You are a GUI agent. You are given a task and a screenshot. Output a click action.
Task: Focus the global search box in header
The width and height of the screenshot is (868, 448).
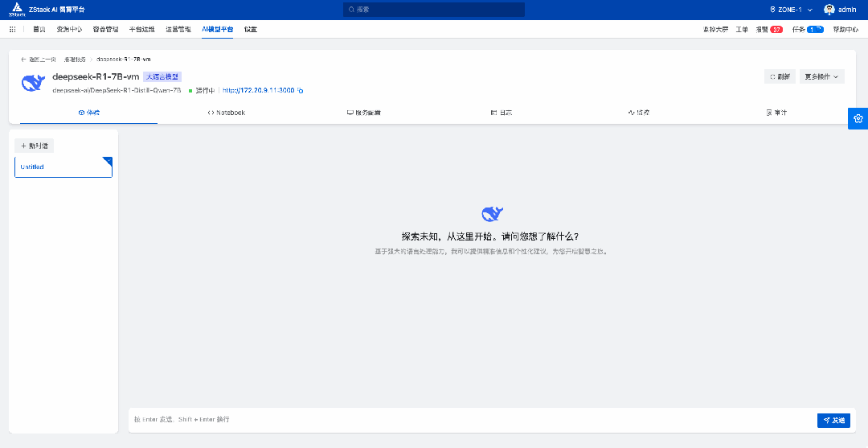[x=434, y=10]
